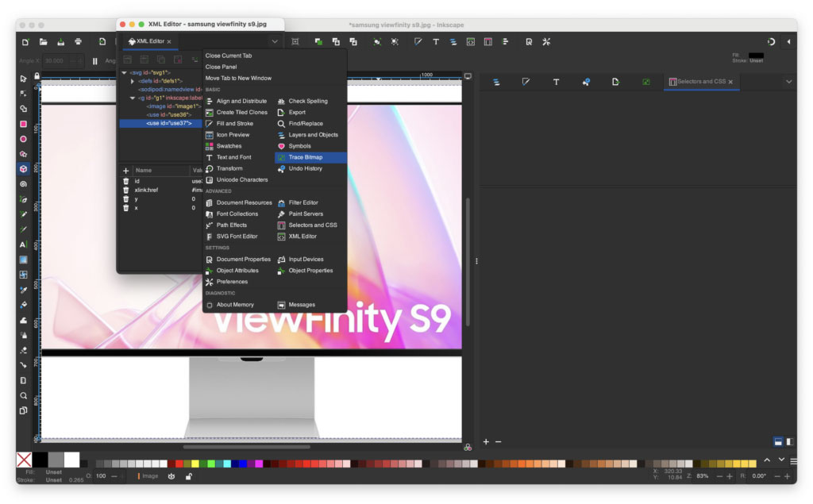Click Export icon in right dock
This screenshot has height=504, width=813.
[615, 82]
